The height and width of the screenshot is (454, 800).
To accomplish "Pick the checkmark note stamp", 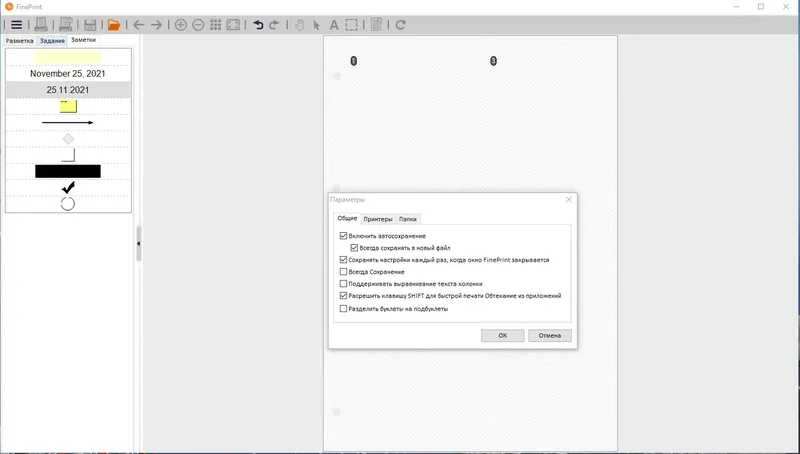I will point(68,188).
